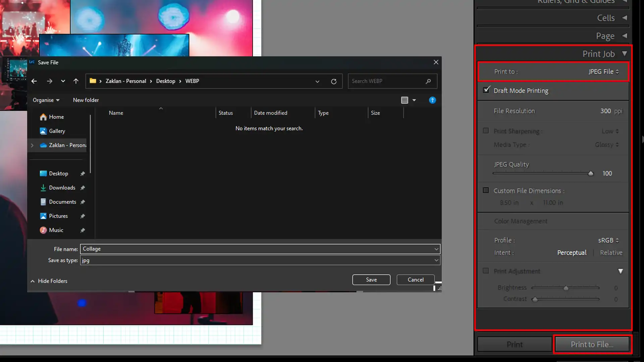Collapse folders with Hide Folders
Viewport: 644px width, 362px height.
pos(49,281)
